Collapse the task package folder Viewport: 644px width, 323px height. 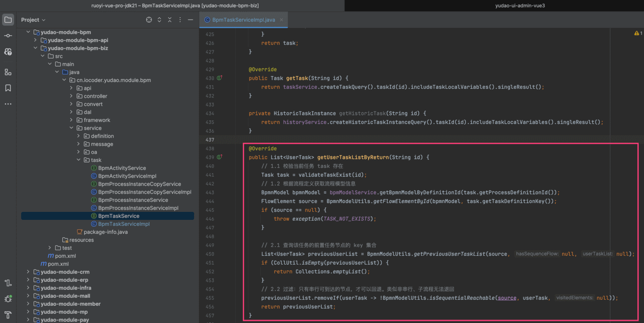pyautogui.click(x=78, y=160)
